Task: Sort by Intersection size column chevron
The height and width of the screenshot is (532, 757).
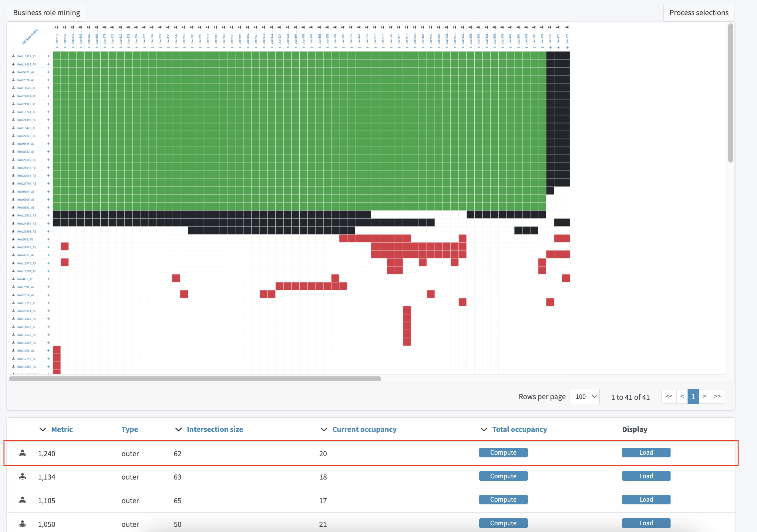Action: pyautogui.click(x=178, y=429)
